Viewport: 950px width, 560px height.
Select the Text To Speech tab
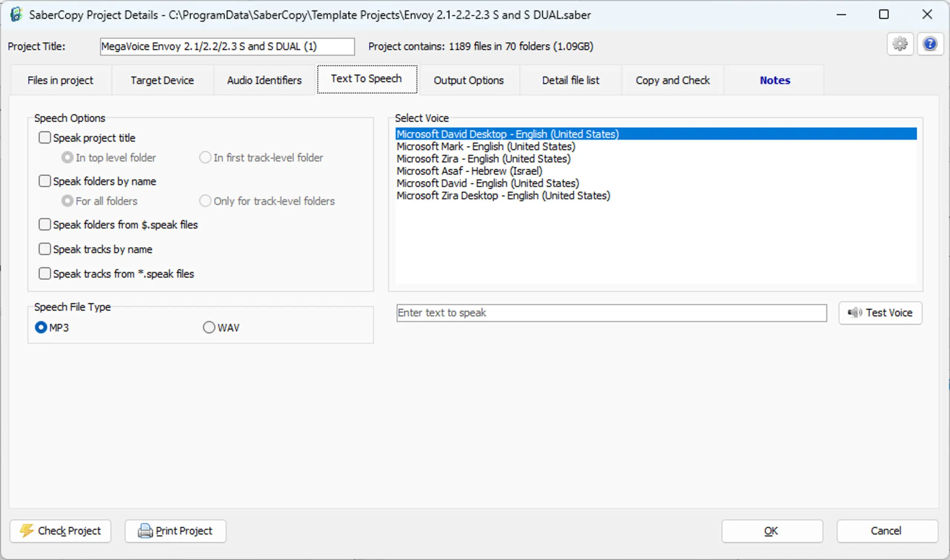(367, 79)
